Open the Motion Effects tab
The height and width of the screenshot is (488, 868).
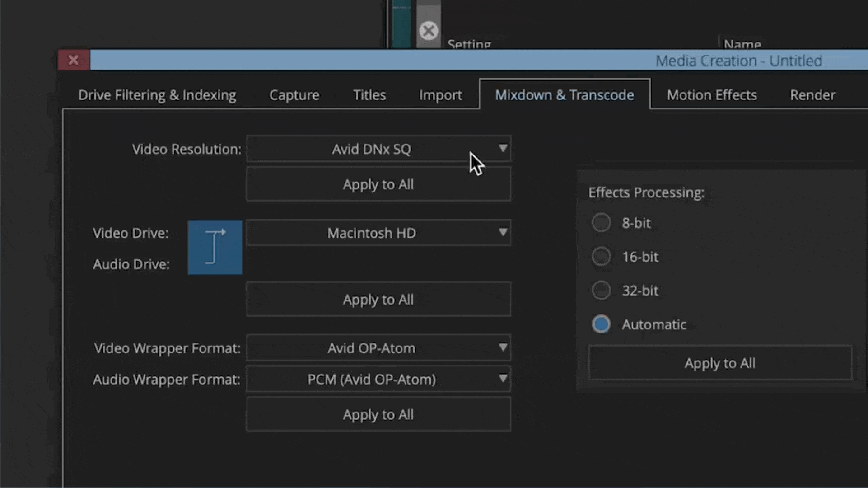[x=712, y=95]
